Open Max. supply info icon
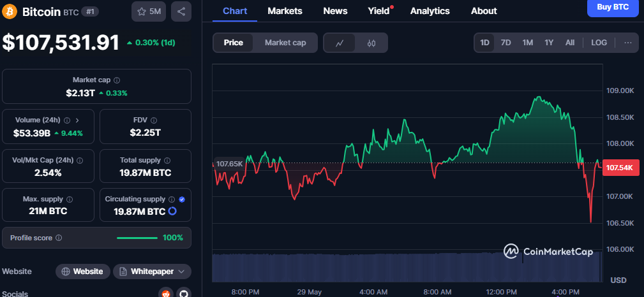 (x=70, y=199)
